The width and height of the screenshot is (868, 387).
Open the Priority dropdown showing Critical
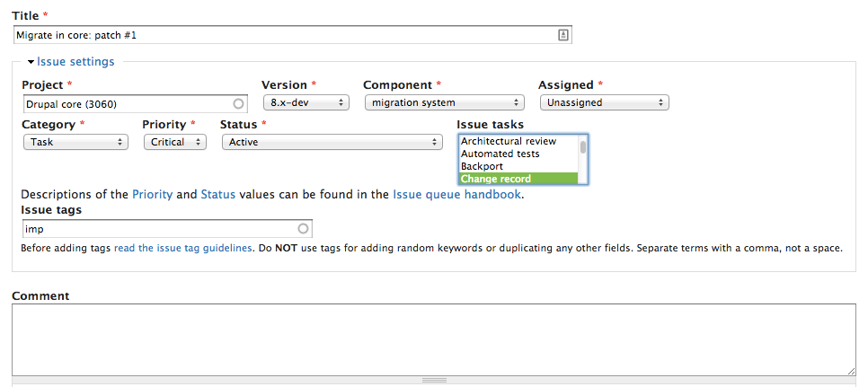[175, 142]
